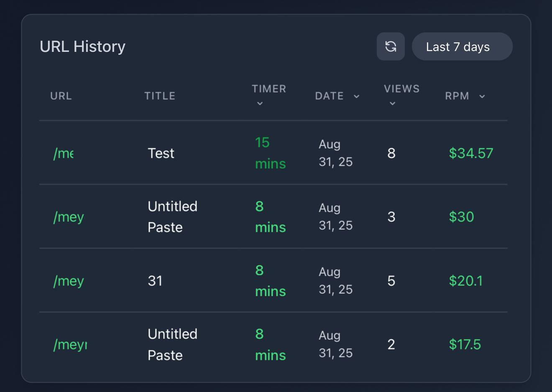552x392 pixels.
Task: Refresh the URL History list
Action: (391, 46)
